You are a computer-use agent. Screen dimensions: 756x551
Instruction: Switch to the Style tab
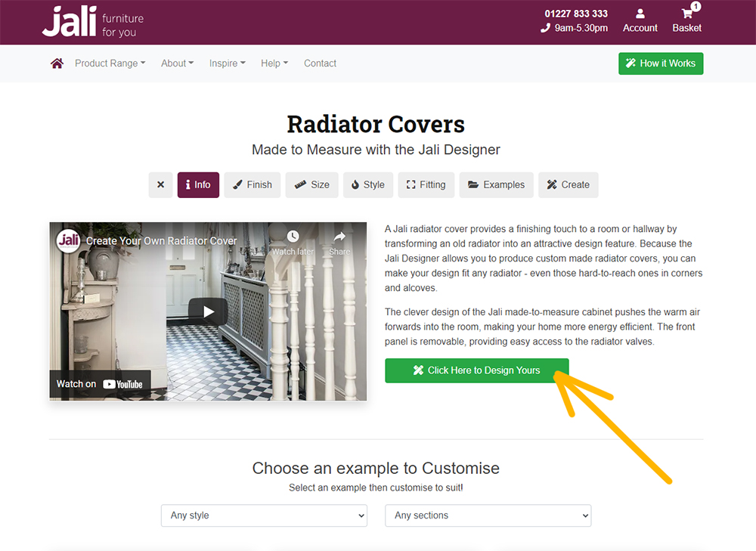coord(368,184)
